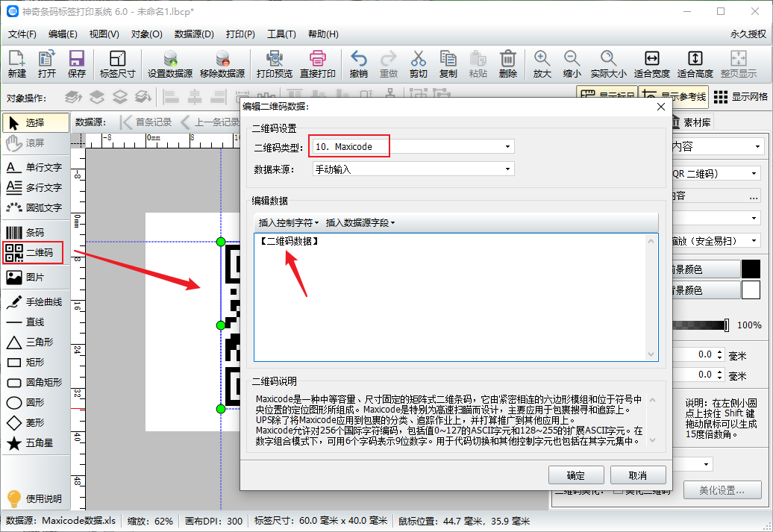Screen dimensions: 773x532
Task: Delete the object with 删除 trash icon
Action: click(x=508, y=64)
